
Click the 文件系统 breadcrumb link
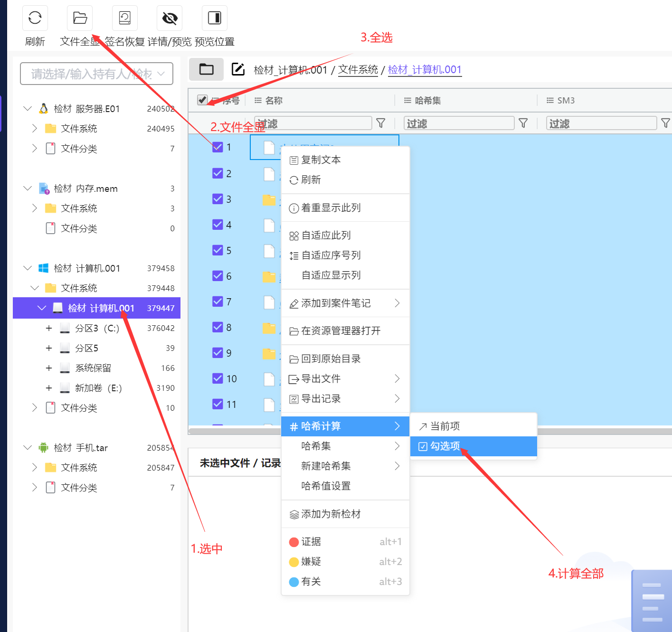click(358, 70)
